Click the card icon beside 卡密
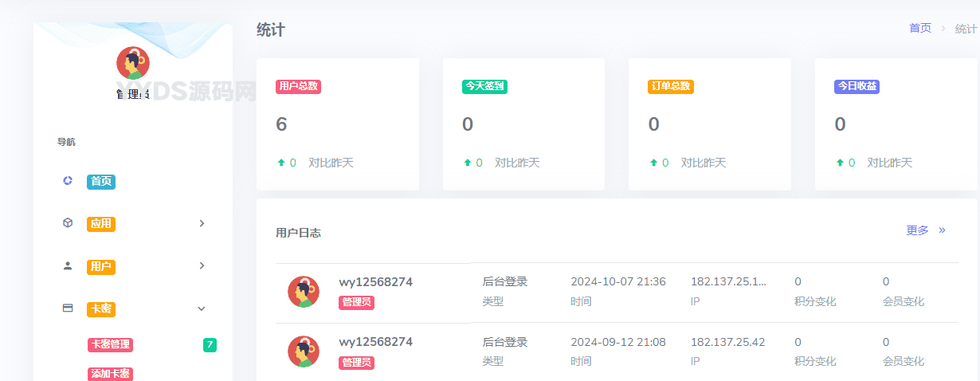Viewport: 980px width, 381px height. [x=68, y=308]
